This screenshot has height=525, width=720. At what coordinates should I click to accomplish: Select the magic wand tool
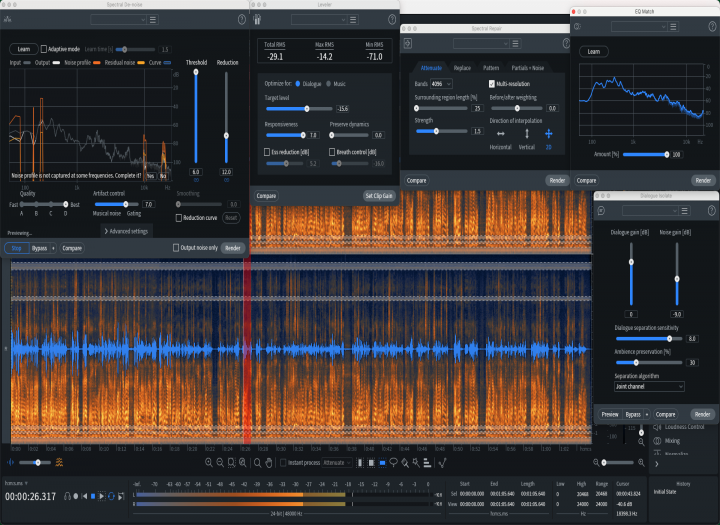[416, 463]
